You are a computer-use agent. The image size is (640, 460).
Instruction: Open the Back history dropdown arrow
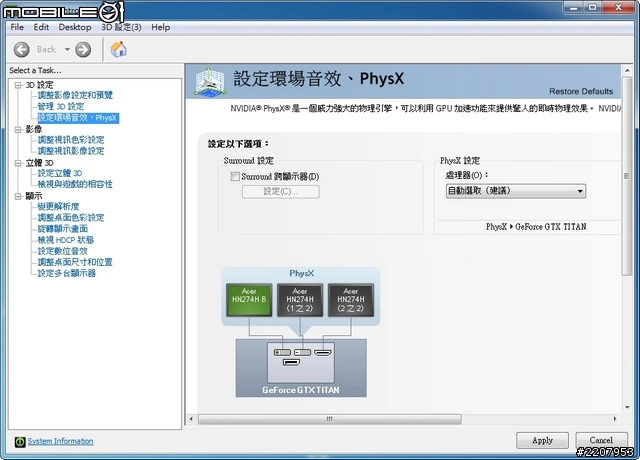coord(67,50)
